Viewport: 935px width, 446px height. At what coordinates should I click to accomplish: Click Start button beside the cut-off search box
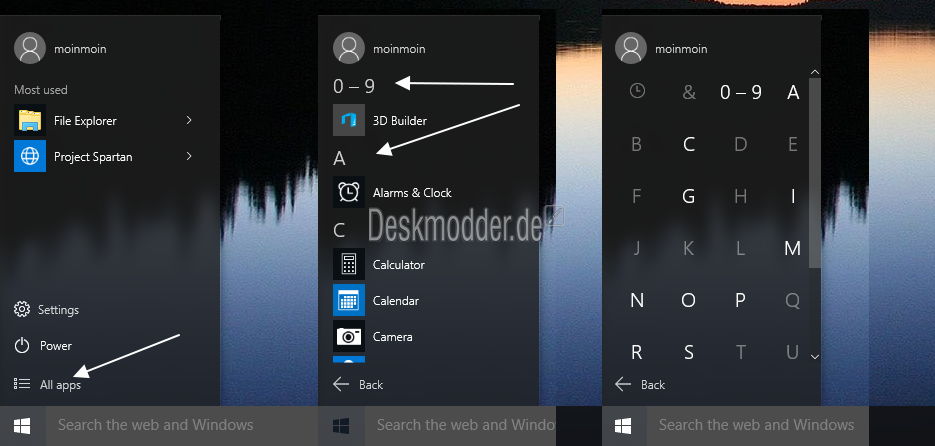(x=341, y=426)
